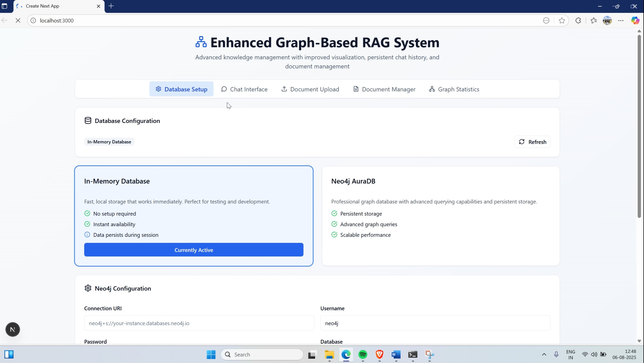Open the tab actions menu
The height and width of the screenshot is (363, 644).
tap(5, 6)
